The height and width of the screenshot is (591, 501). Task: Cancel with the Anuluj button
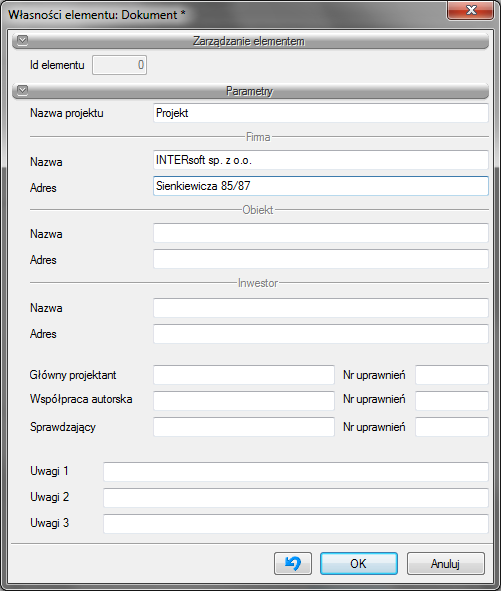(x=446, y=563)
